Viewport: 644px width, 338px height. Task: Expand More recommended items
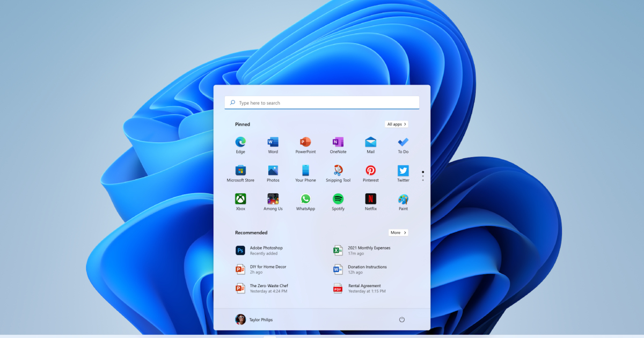[398, 233]
